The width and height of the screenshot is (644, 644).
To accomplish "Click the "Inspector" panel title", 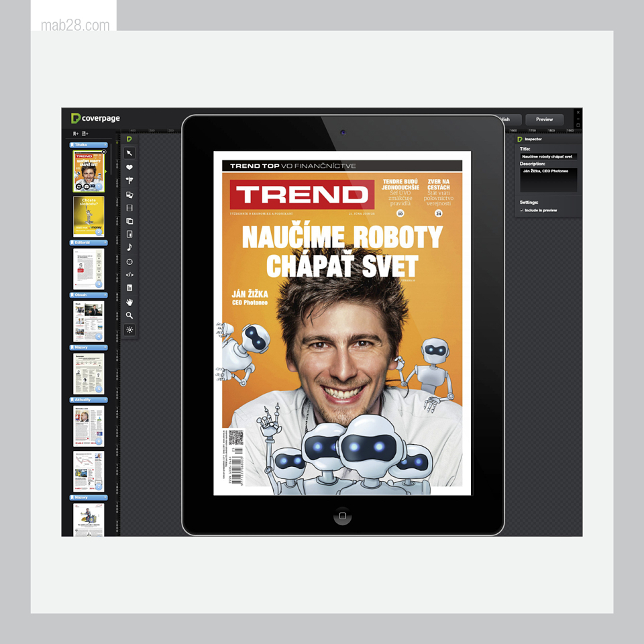I will (x=533, y=140).
